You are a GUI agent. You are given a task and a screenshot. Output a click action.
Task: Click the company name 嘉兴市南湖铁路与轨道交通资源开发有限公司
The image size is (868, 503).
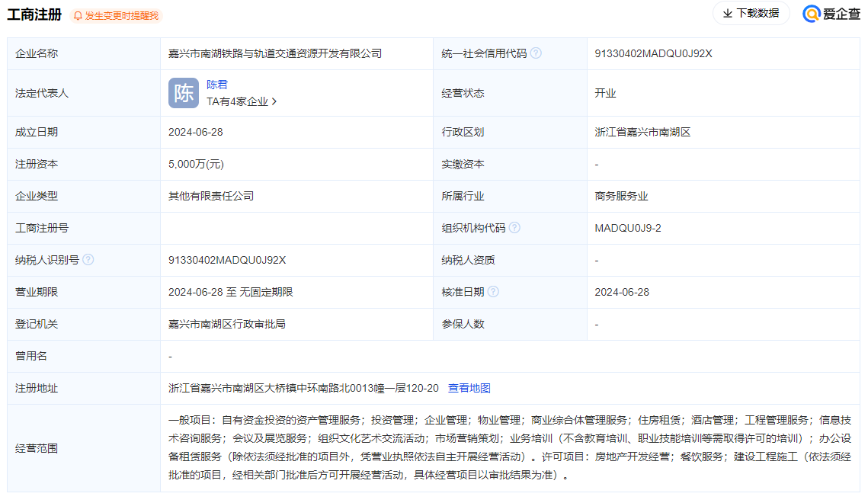pyautogui.click(x=274, y=53)
